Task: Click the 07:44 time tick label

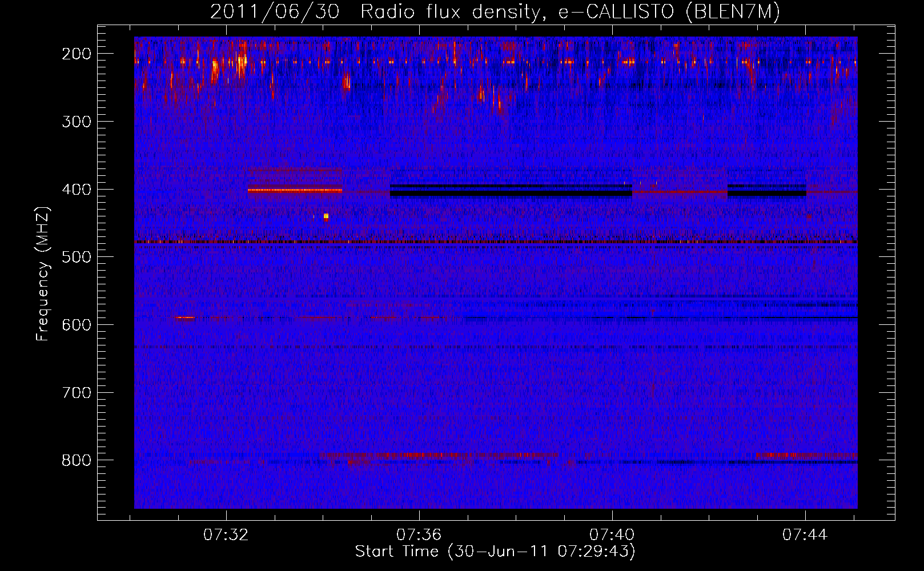Action: tap(805, 535)
